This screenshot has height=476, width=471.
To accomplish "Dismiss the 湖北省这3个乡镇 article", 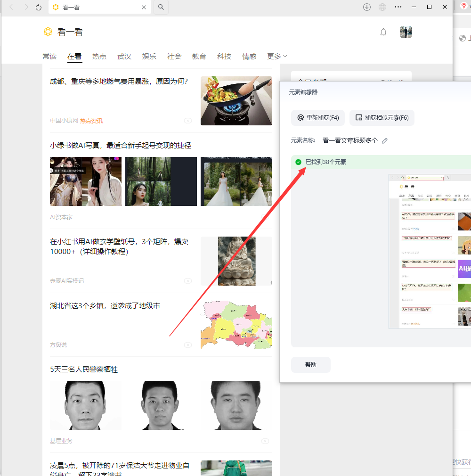I will [x=188, y=345].
